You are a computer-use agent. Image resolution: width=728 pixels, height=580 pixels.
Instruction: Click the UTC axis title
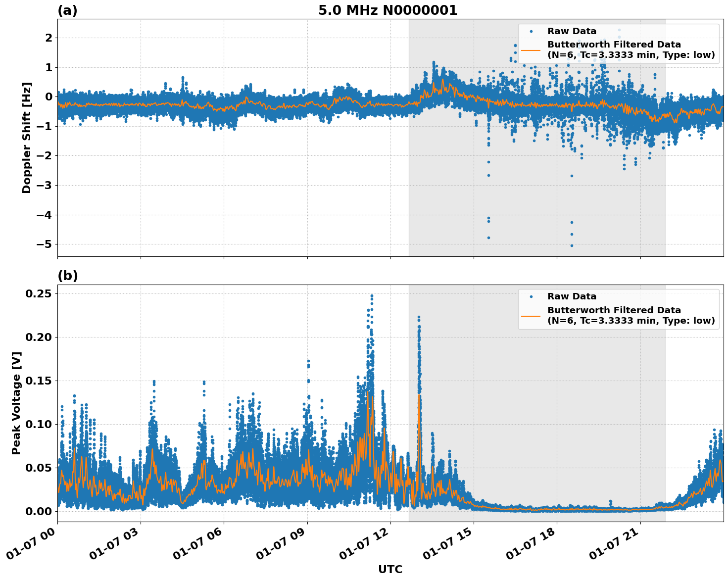(390, 569)
